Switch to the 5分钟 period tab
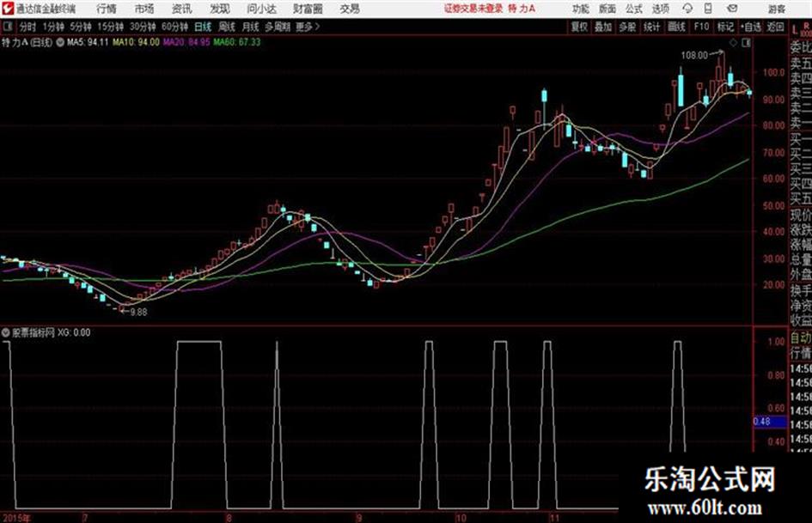This screenshot has height=523, width=812. (x=81, y=27)
